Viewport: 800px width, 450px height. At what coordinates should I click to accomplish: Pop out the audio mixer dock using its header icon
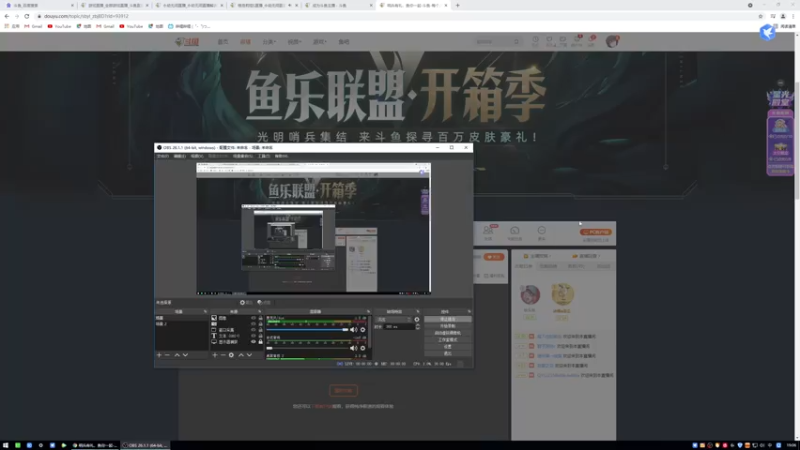coord(368,311)
